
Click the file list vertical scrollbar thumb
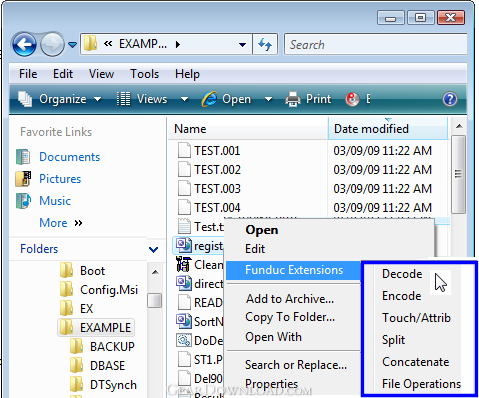coord(459,174)
